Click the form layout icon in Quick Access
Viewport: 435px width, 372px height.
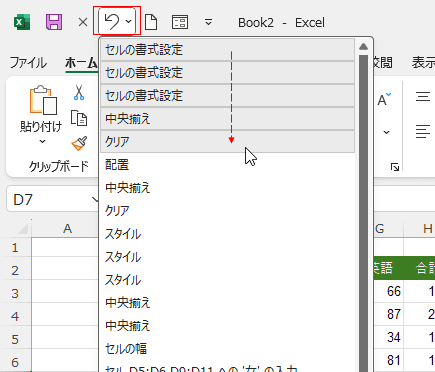tap(180, 22)
